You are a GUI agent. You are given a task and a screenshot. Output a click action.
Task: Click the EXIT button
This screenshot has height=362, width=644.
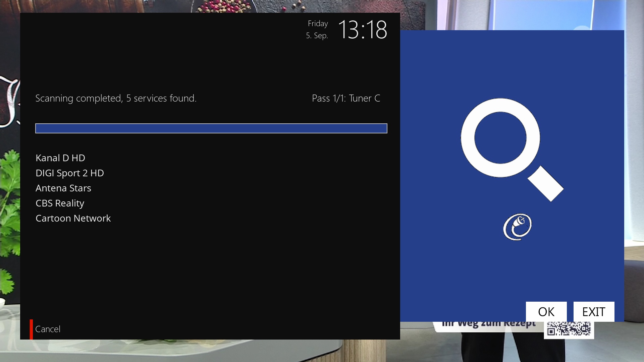tap(594, 312)
